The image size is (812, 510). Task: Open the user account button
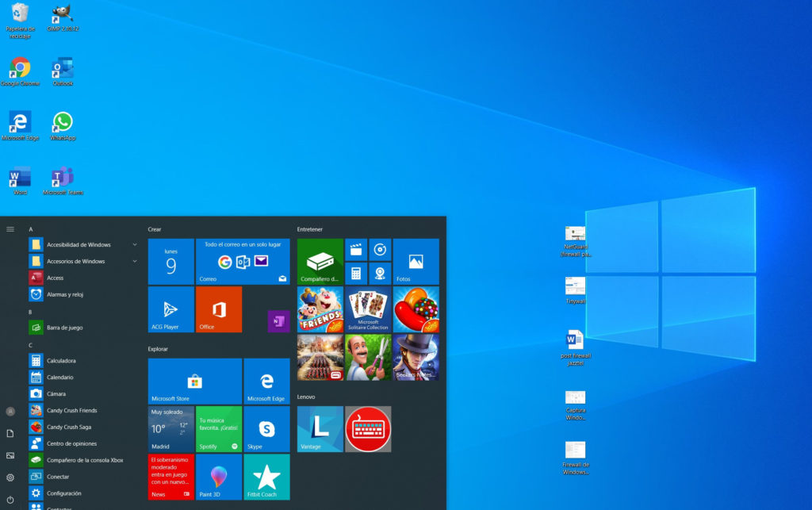tap(10, 412)
